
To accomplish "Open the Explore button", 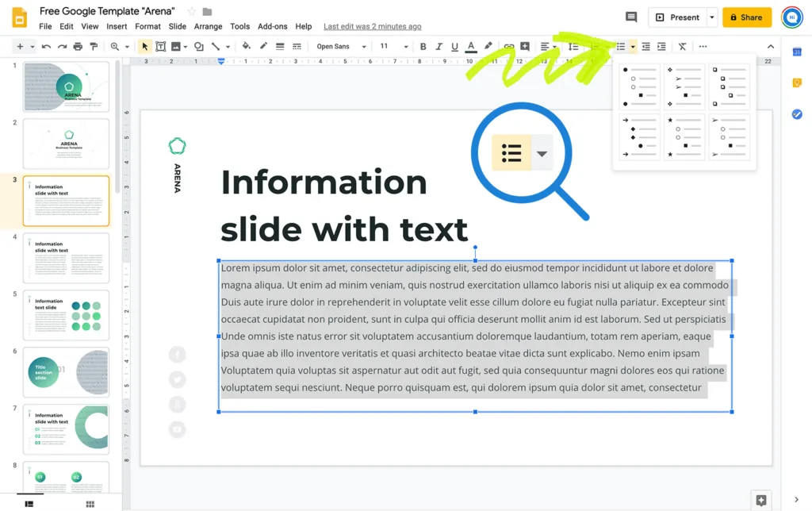I will pyautogui.click(x=761, y=500).
